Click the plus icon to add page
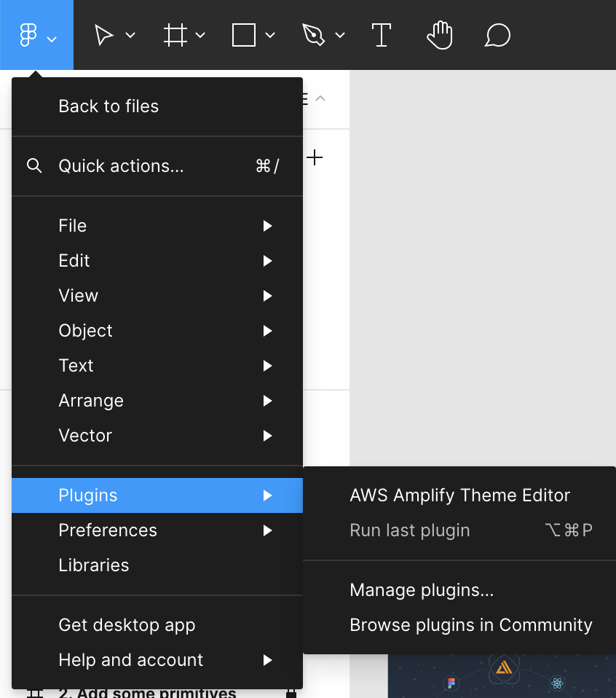This screenshot has width=616, height=698. (315, 157)
